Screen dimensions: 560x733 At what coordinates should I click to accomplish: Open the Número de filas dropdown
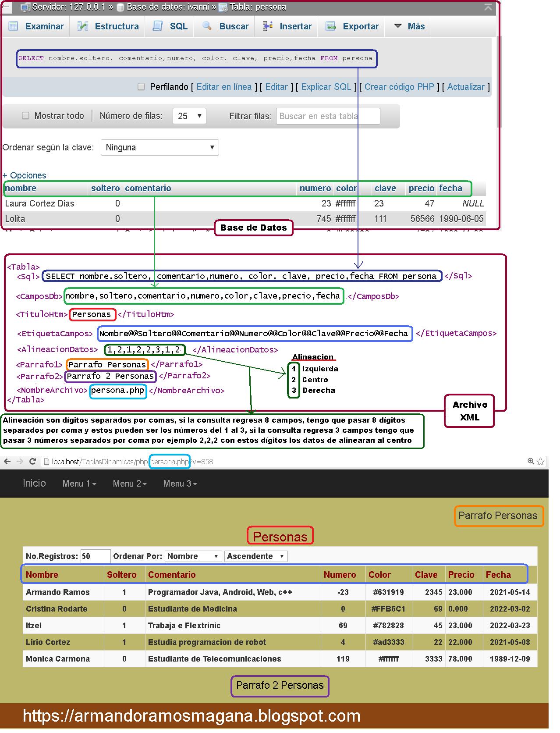point(189,116)
